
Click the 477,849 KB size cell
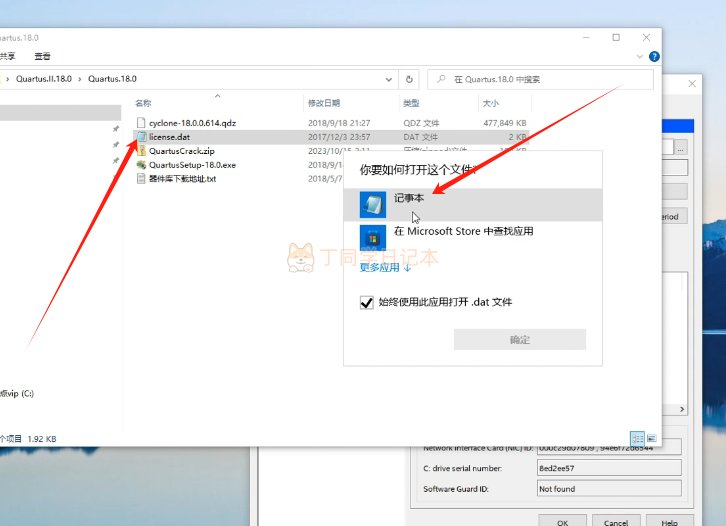[505, 123]
